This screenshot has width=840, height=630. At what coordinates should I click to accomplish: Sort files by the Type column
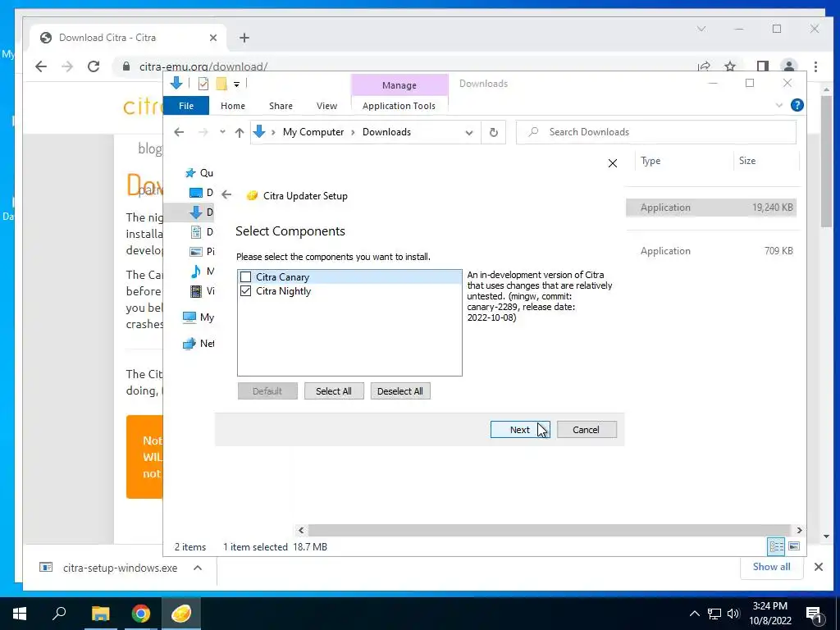(x=651, y=161)
